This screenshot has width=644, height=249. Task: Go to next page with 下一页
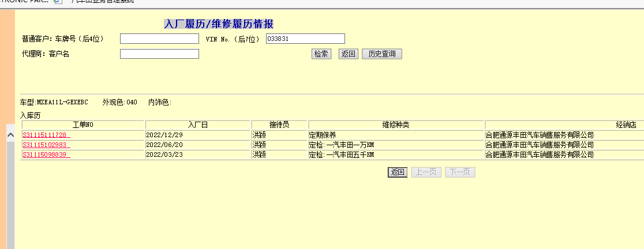460,172
